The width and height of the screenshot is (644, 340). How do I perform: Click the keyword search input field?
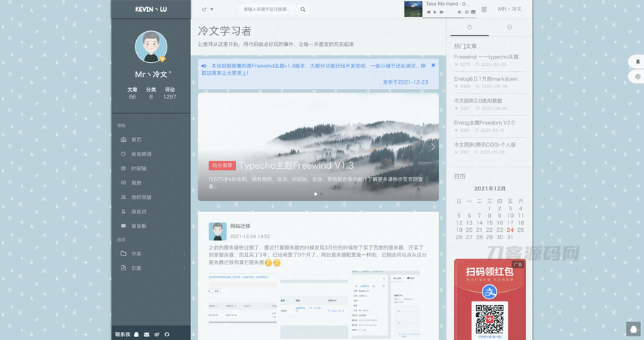[269, 10]
